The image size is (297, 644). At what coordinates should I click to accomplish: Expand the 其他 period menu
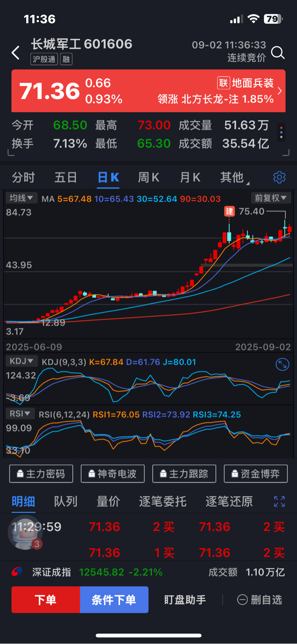(234, 177)
